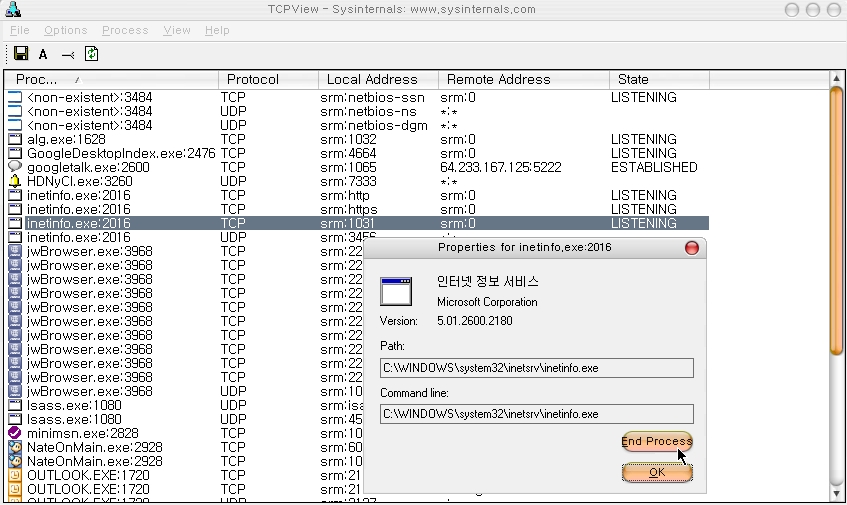
Task: Click the alg.exe:1628 window icon
Action: tap(15, 139)
